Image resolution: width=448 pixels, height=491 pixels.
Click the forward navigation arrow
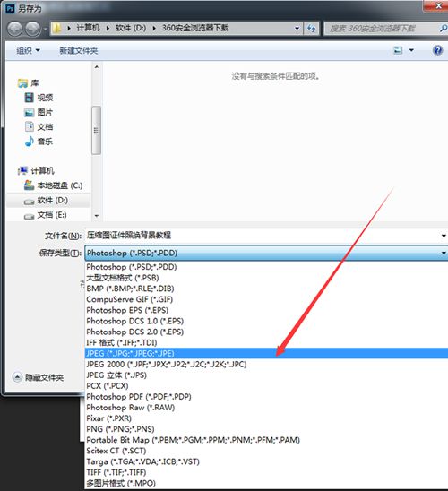click(33, 29)
